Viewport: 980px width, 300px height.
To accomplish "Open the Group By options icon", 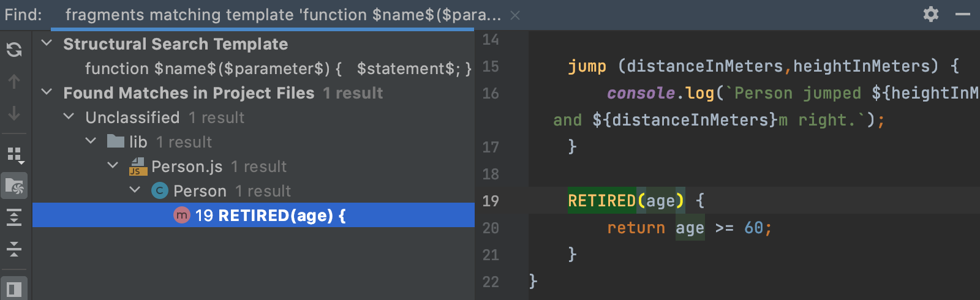I will click(x=15, y=156).
